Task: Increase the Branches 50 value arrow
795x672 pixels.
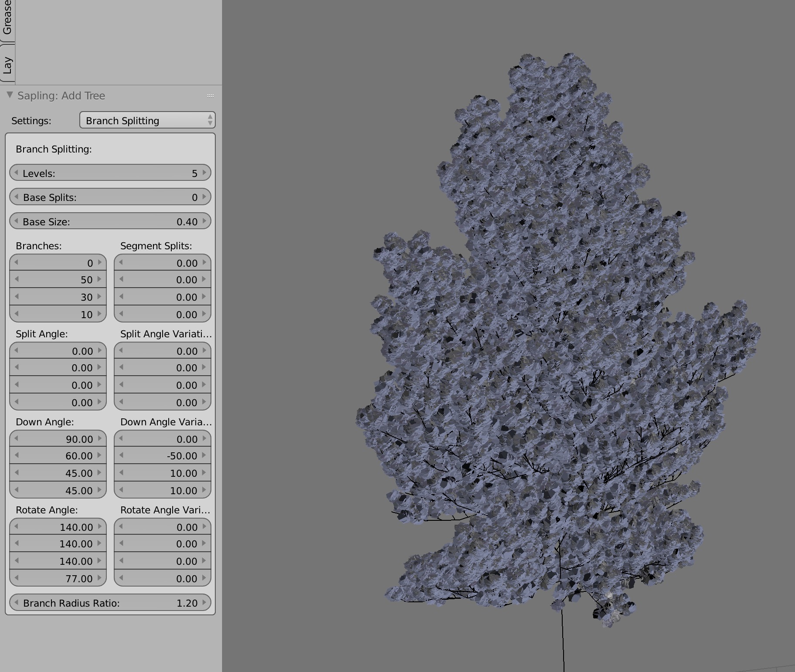Action: coord(100,279)
